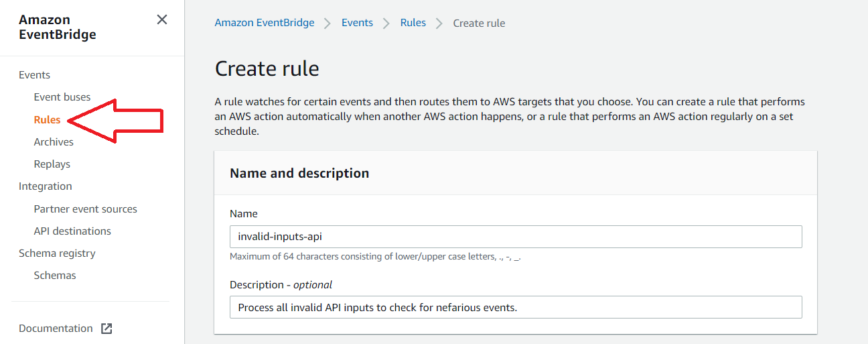Open Event buses in sidebar
The image size is (868, 344).
[62, 97]
